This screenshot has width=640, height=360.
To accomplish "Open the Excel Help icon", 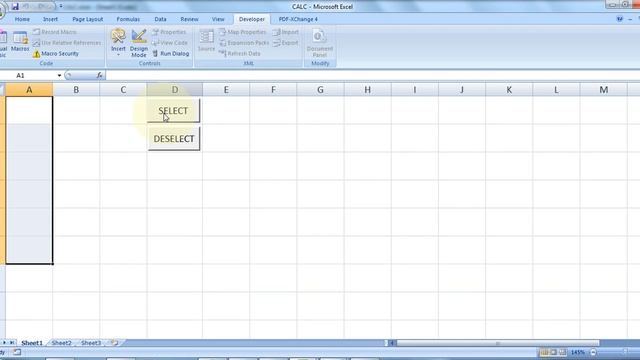I will tap(620, 19).
